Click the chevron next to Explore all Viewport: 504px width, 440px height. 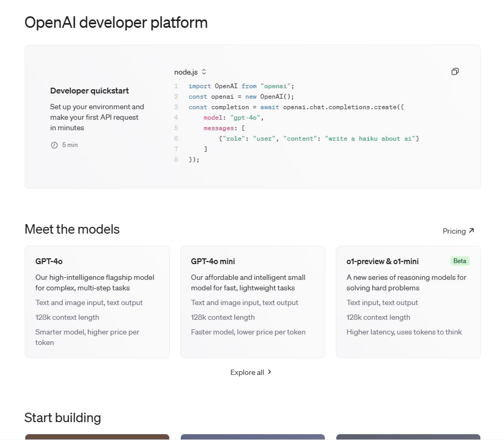point(270,372)
